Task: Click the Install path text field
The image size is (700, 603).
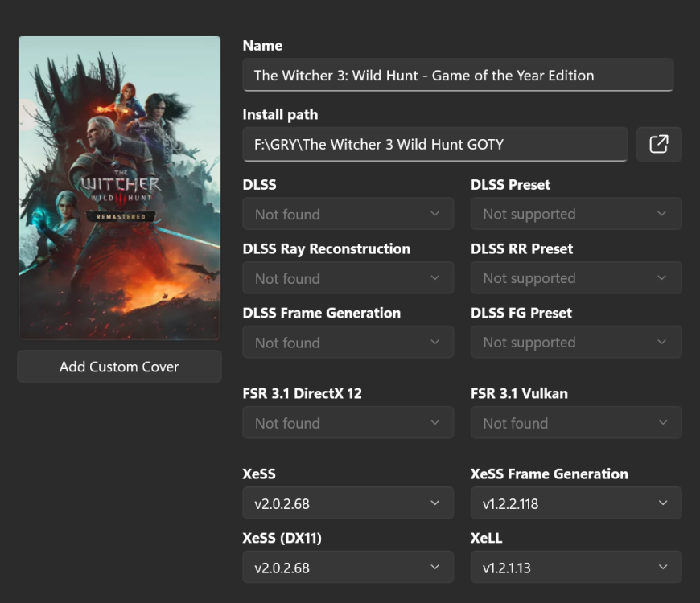Action: click(435, 144)
